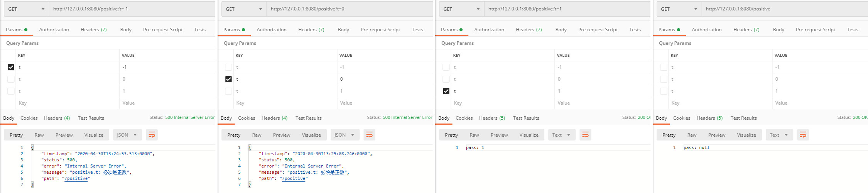The width and height of the screenshot is (868, 193).
Task: Open the Text format dropdown in 'pass: null' response
Action: coord(779,135)
